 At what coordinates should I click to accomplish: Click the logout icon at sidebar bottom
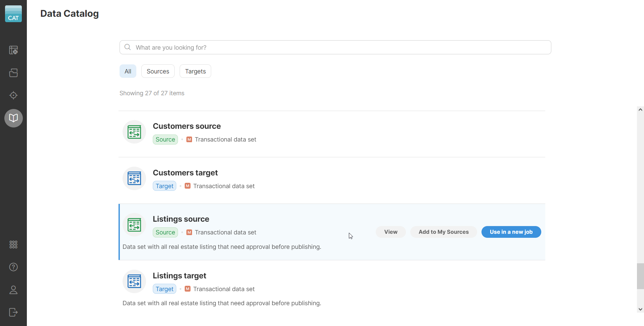coord(13,312)
